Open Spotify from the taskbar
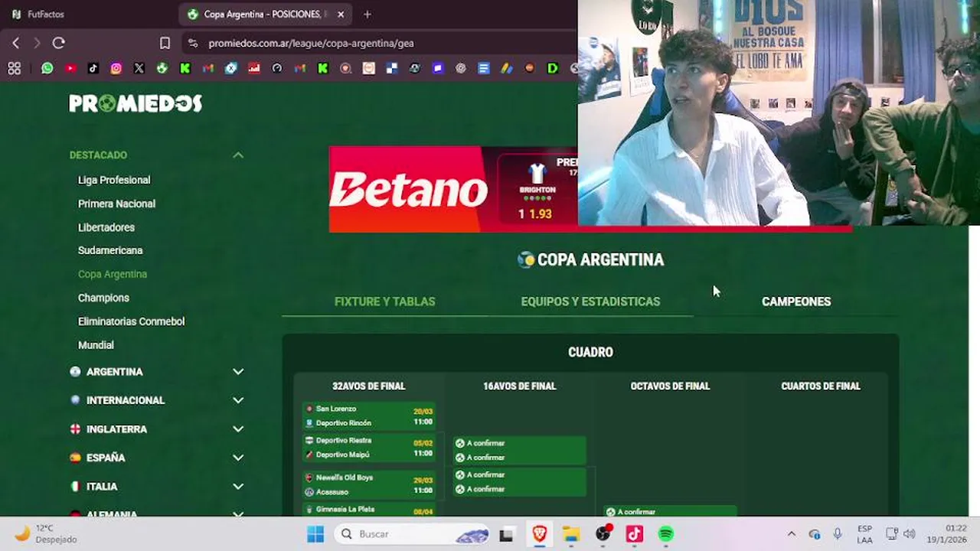Image resolution: width=980 pixels, height=551 pixels. tap(666, 534)
